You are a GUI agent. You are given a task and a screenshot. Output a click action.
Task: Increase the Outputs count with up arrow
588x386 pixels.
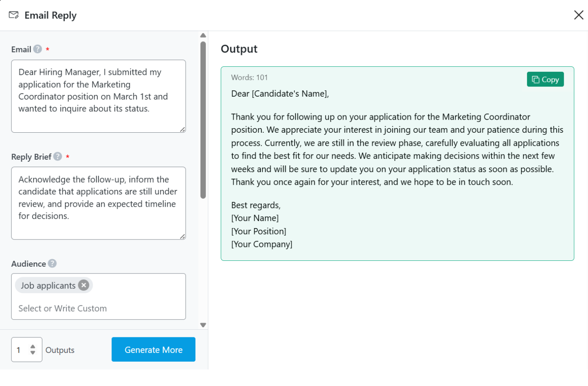pyautogui.click(x=33, y=347)
